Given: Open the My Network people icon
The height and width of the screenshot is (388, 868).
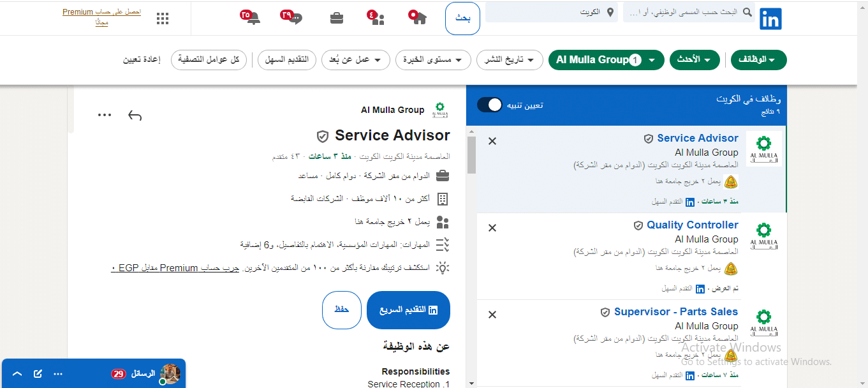Looking at the screenshot, I should (378, 19).
